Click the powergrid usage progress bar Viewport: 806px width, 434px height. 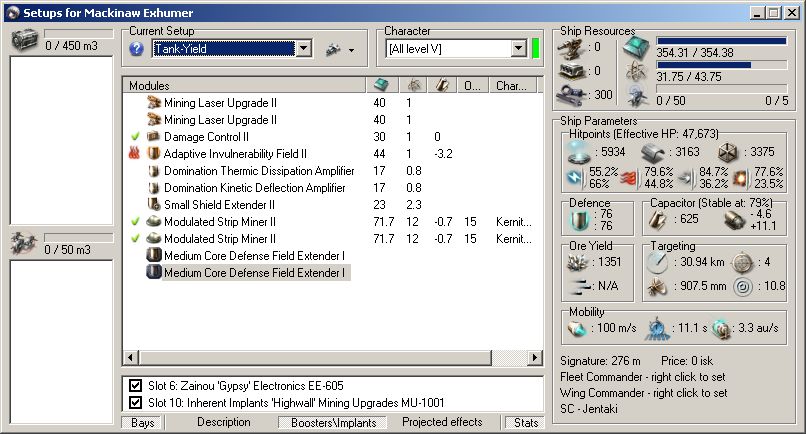722,65
